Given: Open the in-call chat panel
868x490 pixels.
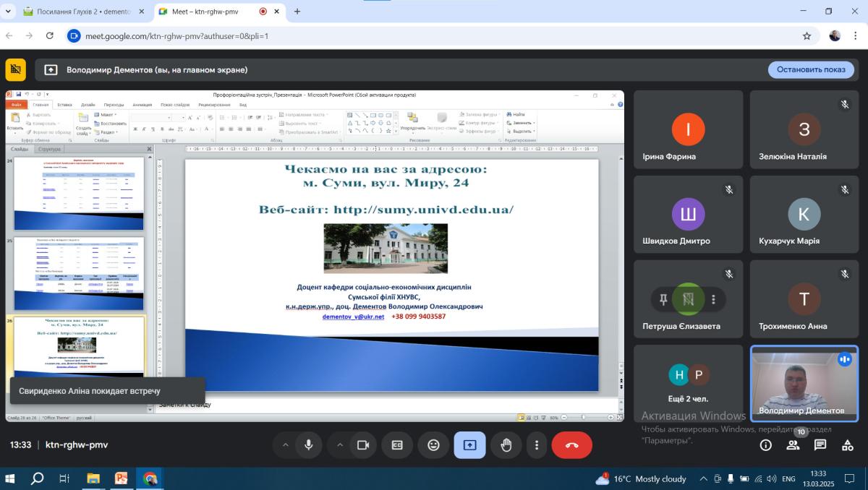Looking at the screenshot, I should 820,445.
